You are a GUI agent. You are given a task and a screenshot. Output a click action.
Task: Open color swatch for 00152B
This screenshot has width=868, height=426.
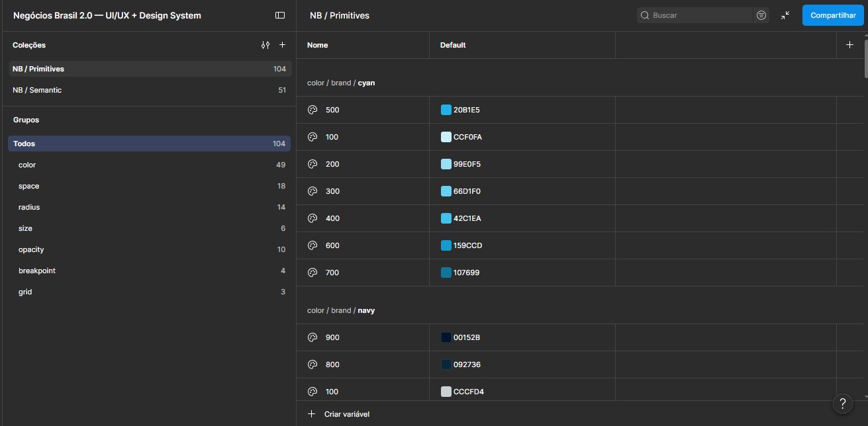pyautogui.click(x=446, y=337)
